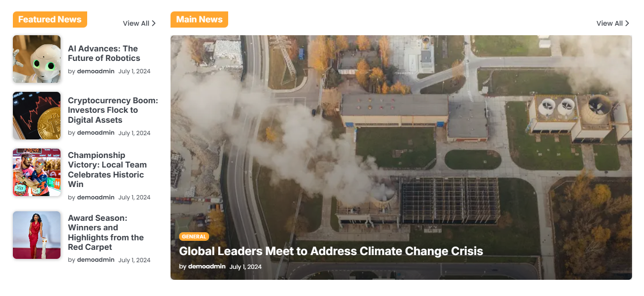
Task: Click demoadmin author under AI Advances article
Action: point(96,71)
